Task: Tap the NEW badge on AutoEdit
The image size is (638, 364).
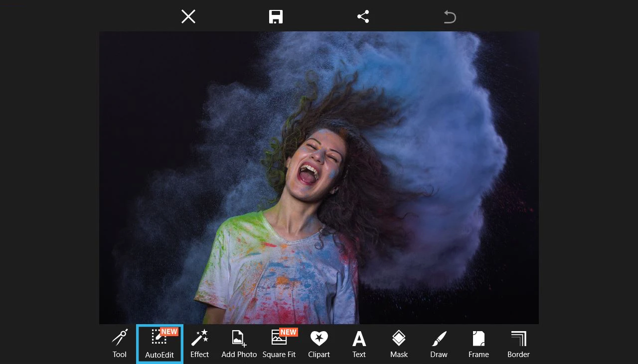Action: click(169, 331)
